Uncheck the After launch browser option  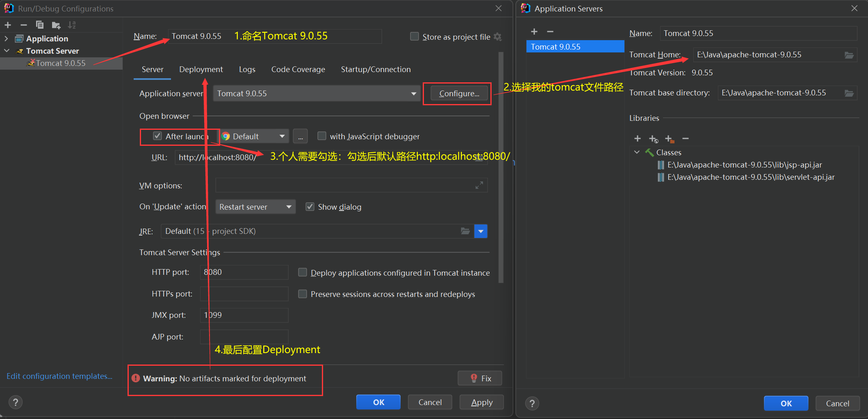point(157,136)
